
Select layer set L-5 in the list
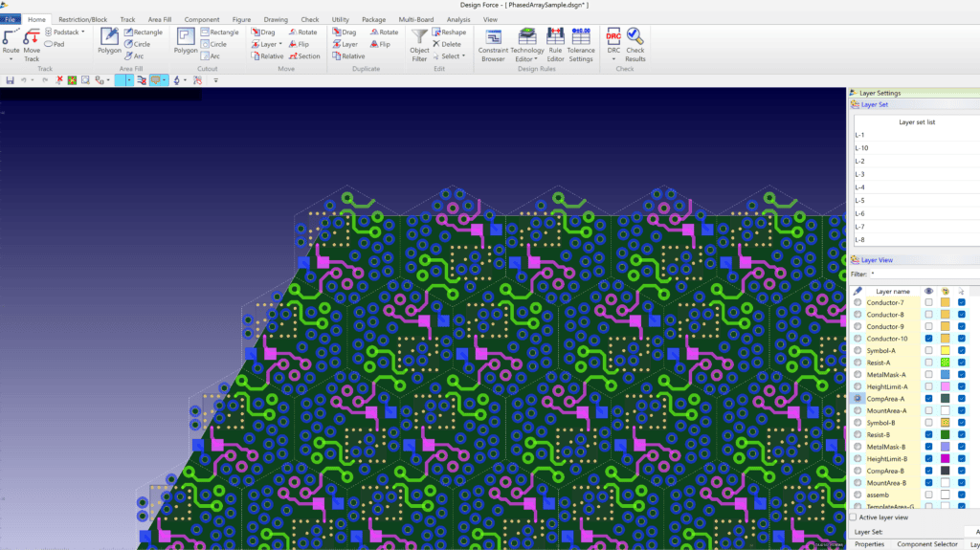click(916, 201)
